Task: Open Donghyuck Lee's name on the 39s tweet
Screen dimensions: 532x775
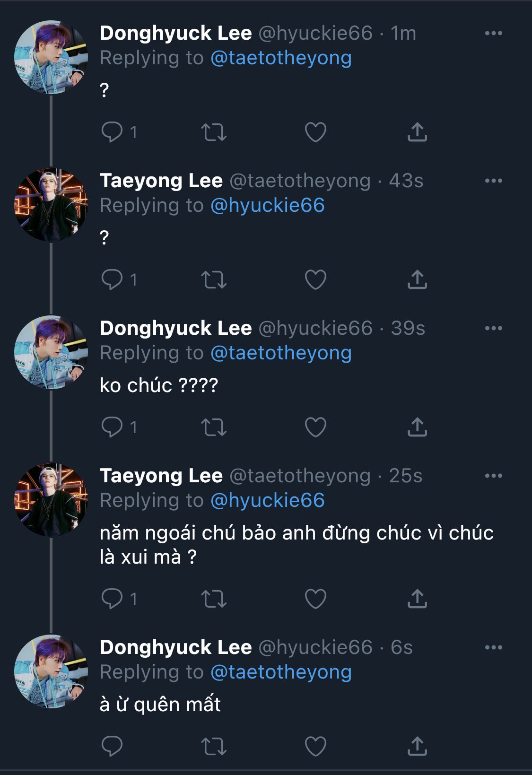Action: (x=175, y=328)
